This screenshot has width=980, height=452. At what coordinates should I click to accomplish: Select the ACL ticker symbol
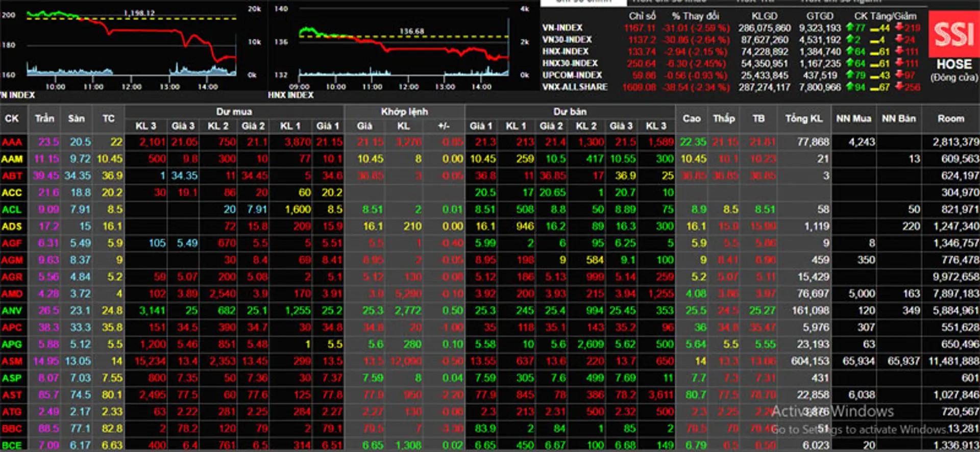12,209
